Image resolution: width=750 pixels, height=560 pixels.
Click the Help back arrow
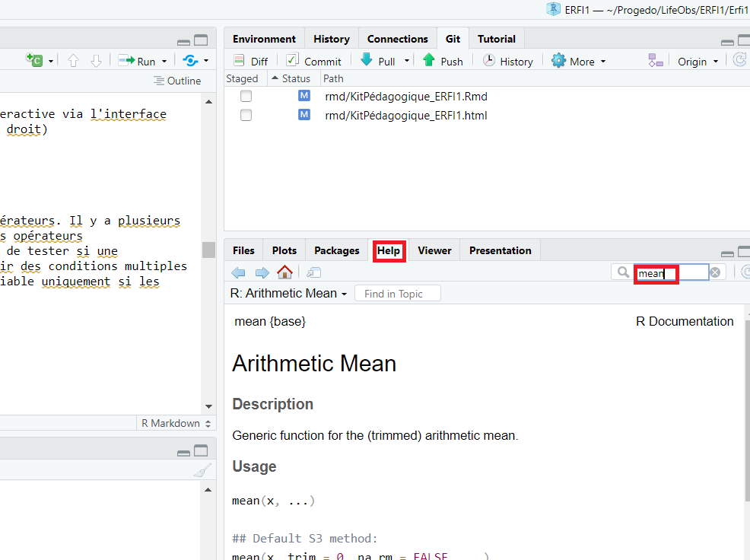click(x=239, y=272)
